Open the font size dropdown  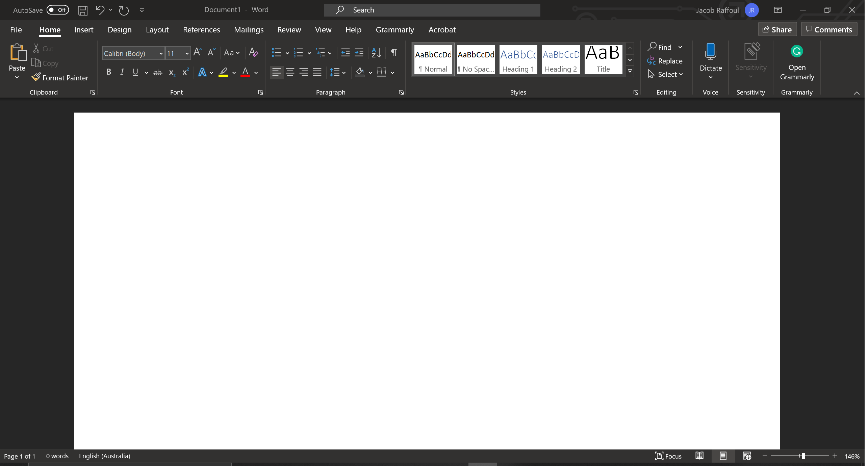187,53
